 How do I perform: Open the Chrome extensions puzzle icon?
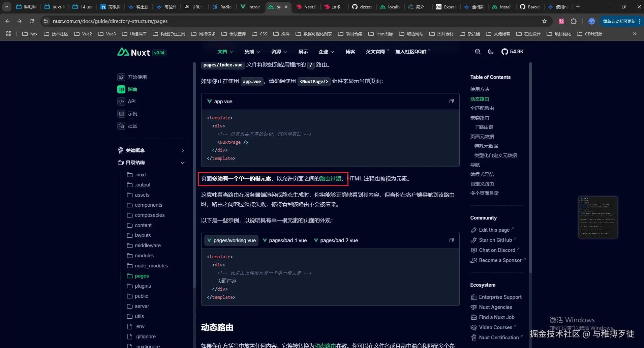click(574, 21)
